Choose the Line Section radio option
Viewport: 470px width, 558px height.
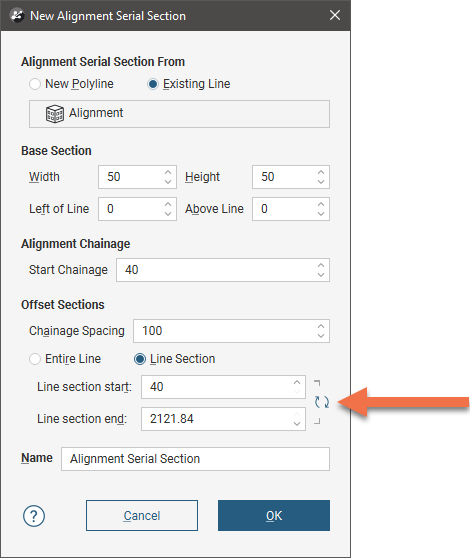139,359
